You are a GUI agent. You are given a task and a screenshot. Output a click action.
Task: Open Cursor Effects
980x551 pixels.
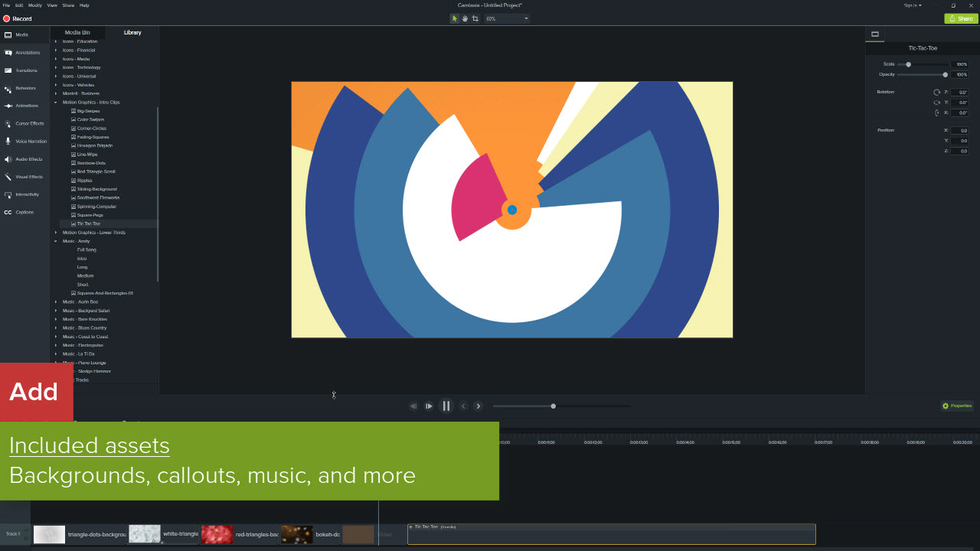[x=23, y=123]
